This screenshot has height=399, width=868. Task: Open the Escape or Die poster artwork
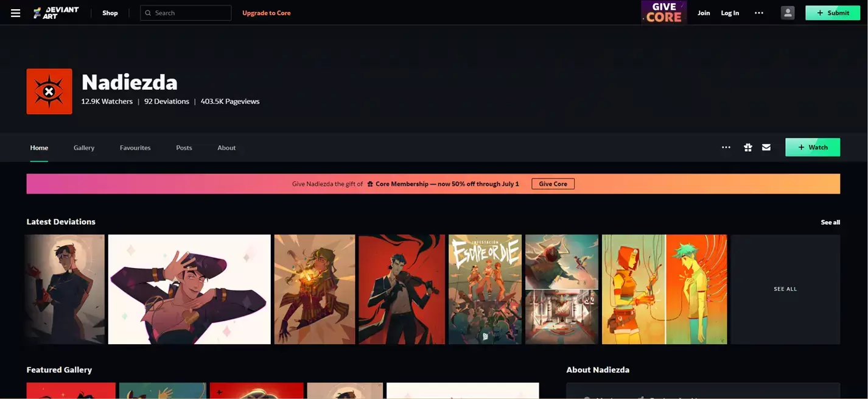click(485, 289)
